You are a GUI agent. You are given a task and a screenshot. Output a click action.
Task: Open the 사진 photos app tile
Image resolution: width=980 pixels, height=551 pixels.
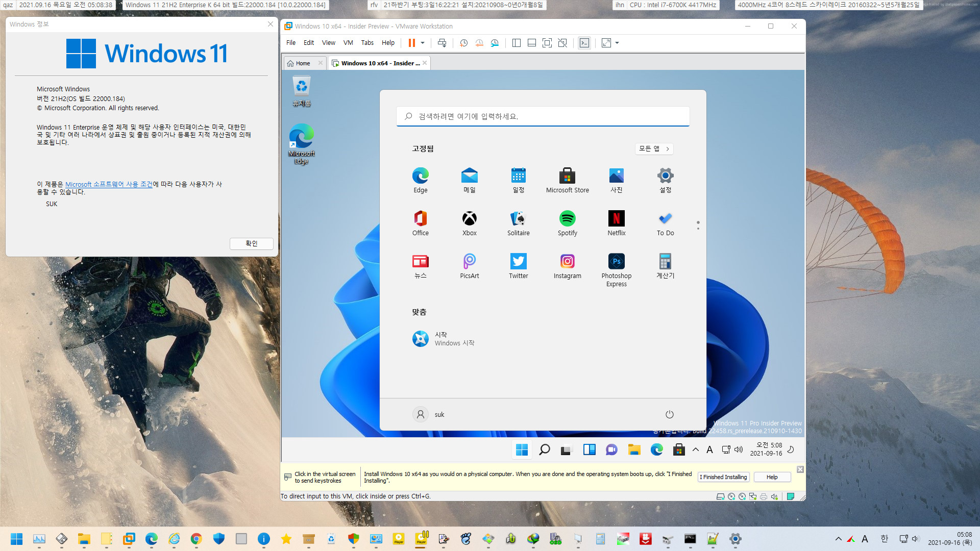[x=617, y=180]
